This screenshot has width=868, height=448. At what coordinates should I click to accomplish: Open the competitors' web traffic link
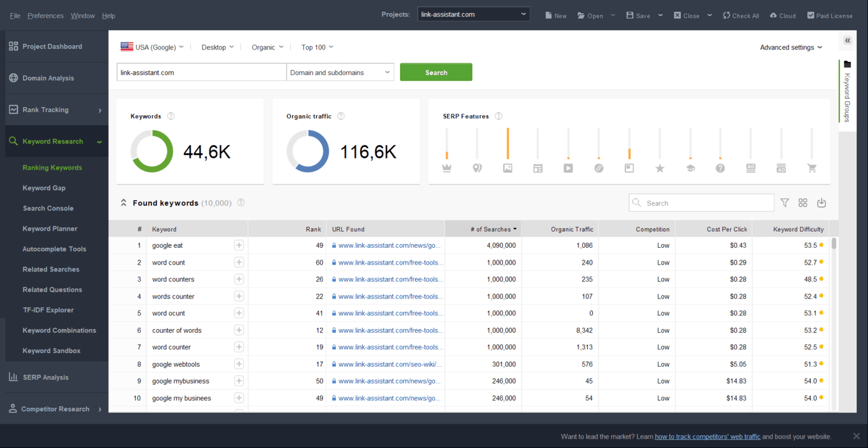[x=707, y=436]
